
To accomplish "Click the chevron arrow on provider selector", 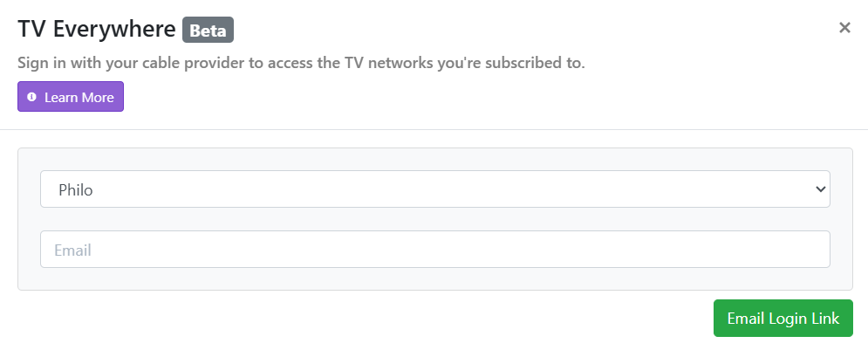I will click(819, 189).
